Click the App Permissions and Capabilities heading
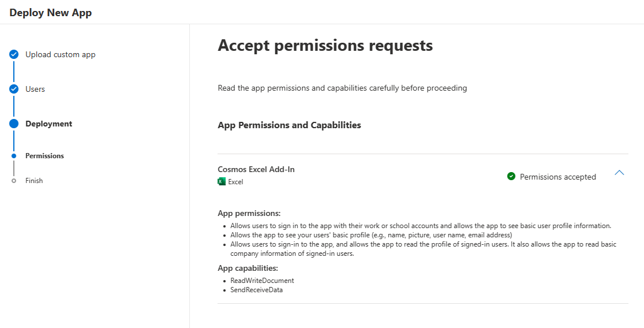644x328 pixels. pos(289,125)
